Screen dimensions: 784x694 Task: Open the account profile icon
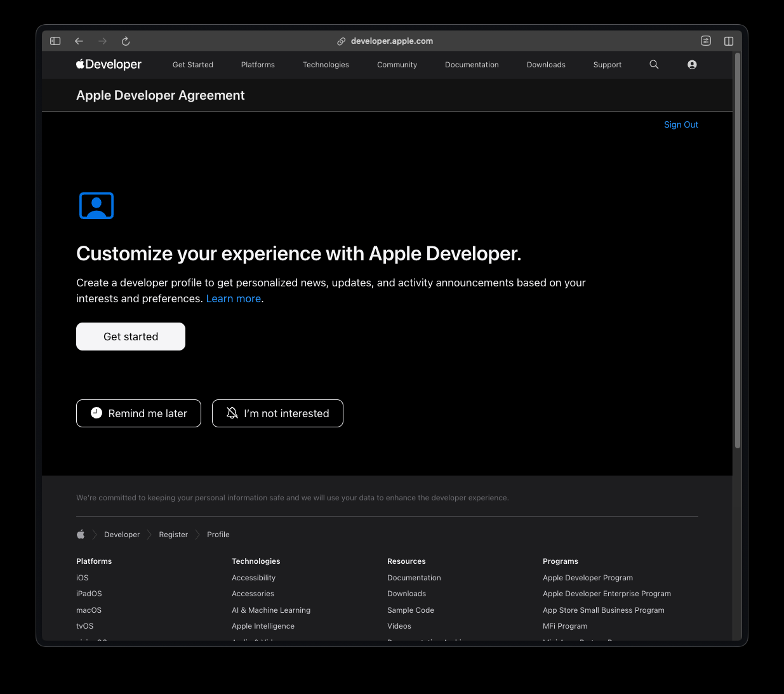692,65
